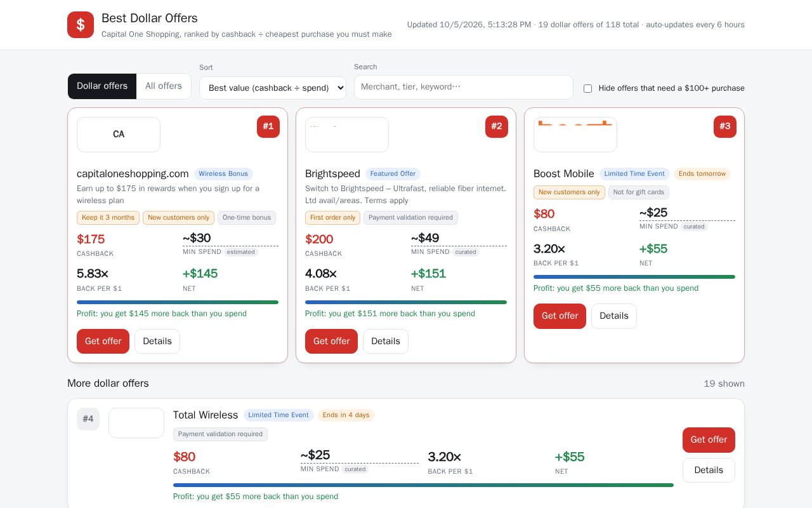View Details for Brightspeed offer
This screenshot has width=812, height=508.
point(386,341)
